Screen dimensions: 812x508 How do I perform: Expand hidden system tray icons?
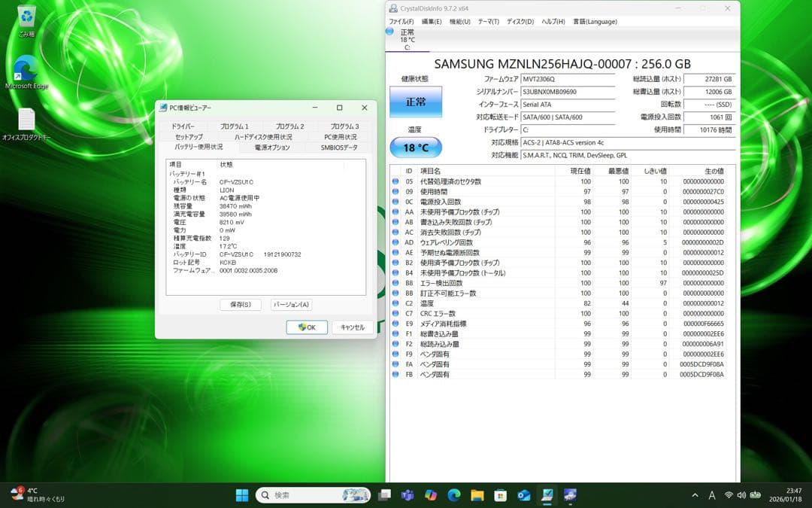(x=694, y=495)
